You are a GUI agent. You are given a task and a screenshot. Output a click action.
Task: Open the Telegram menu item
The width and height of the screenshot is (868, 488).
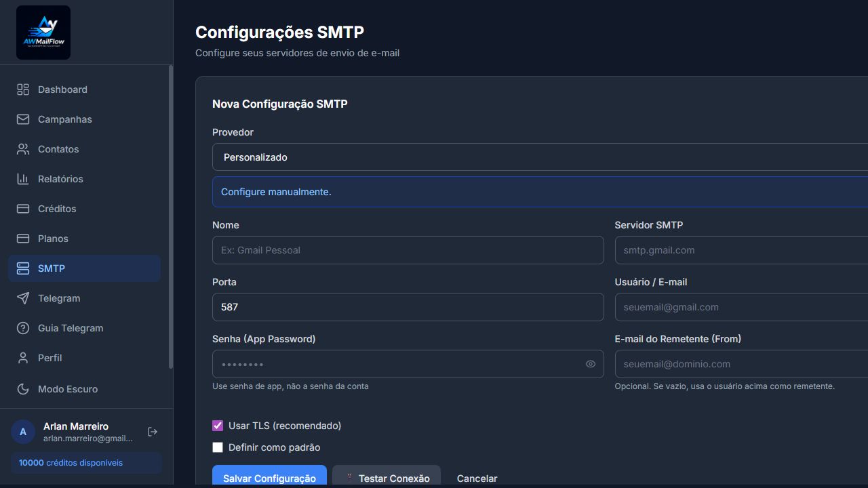[84, 298]
